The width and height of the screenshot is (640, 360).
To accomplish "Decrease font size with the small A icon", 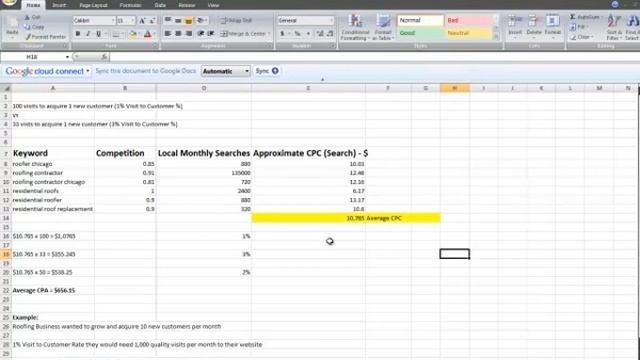I will click(152, 20).
